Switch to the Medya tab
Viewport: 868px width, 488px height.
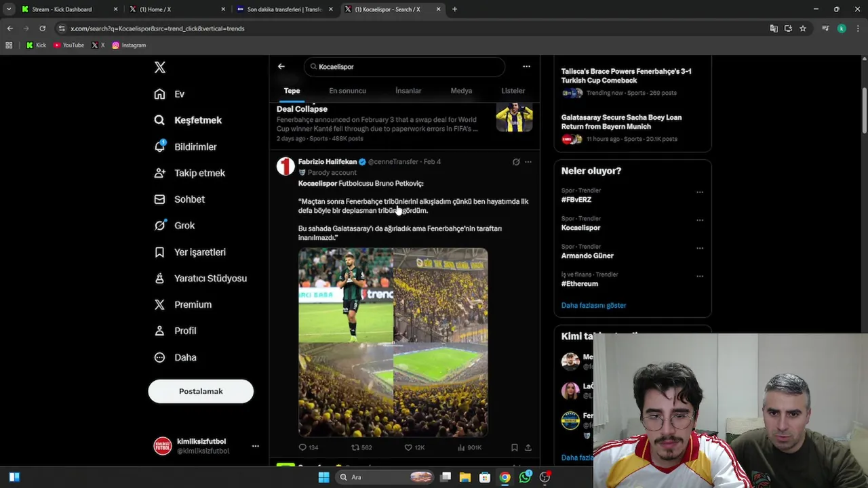pos(461,91)
